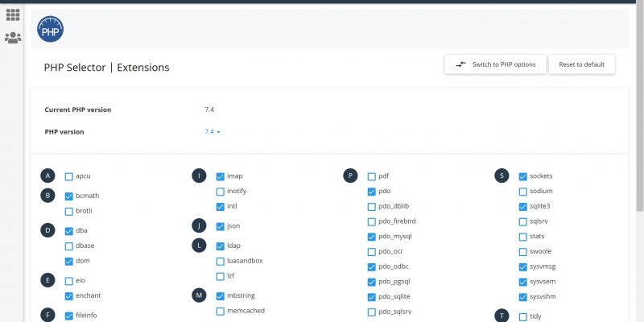
Task: Uncheck the pdo extension
Action: pyautogui.click(x=372, y=192)
